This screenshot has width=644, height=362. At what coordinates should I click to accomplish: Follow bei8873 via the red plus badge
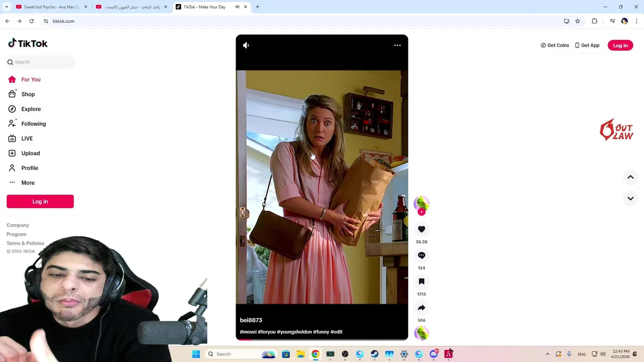point(422,212)
